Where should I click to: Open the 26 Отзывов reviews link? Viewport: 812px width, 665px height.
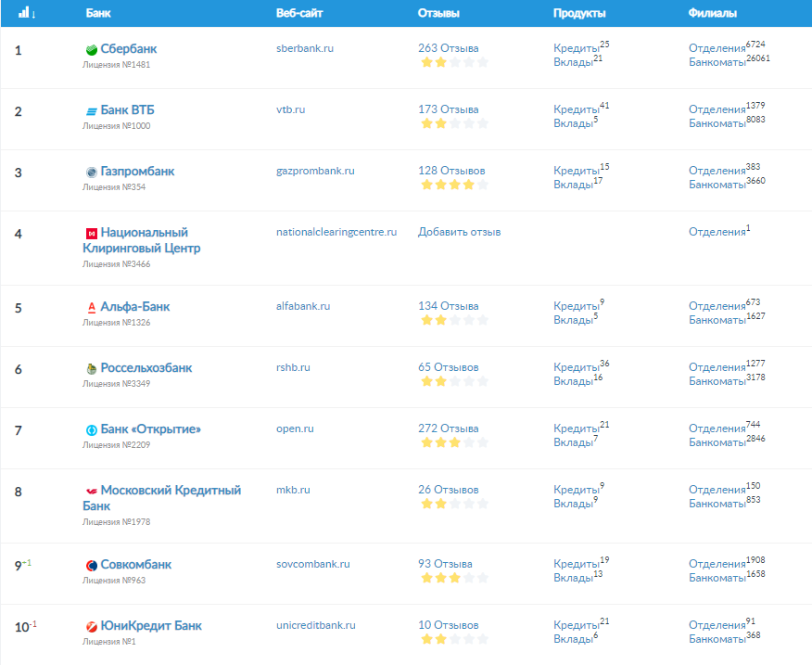pyautogui.click(x=449, y=490)
